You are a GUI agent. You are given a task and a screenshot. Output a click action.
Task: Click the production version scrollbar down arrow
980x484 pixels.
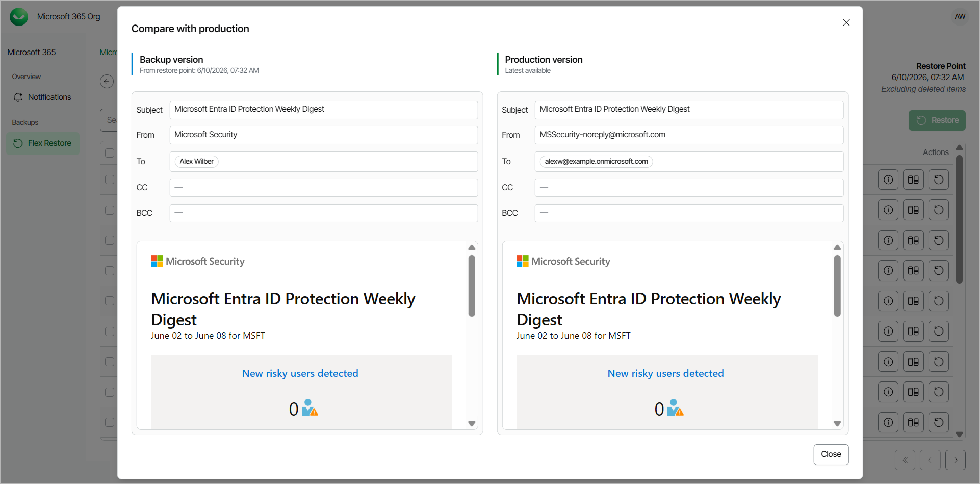coord(837,424)
